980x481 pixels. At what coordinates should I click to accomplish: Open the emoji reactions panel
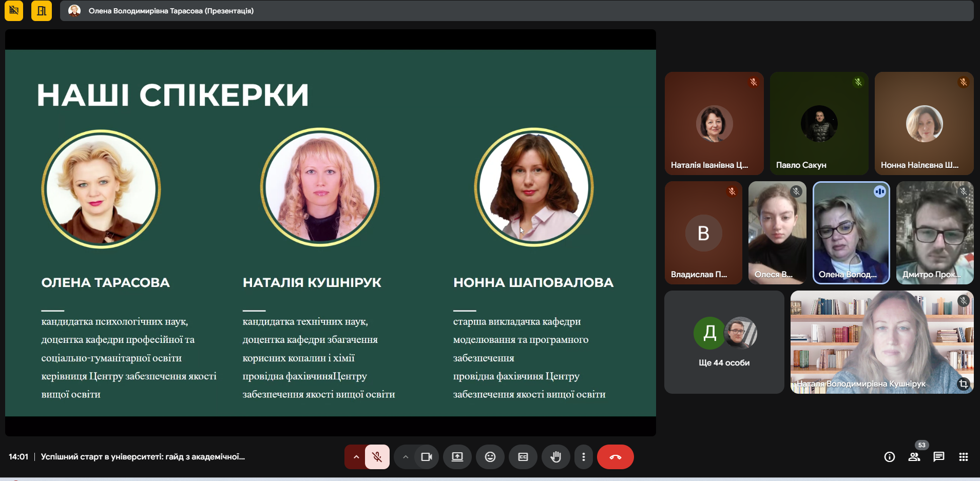(490, 457)
